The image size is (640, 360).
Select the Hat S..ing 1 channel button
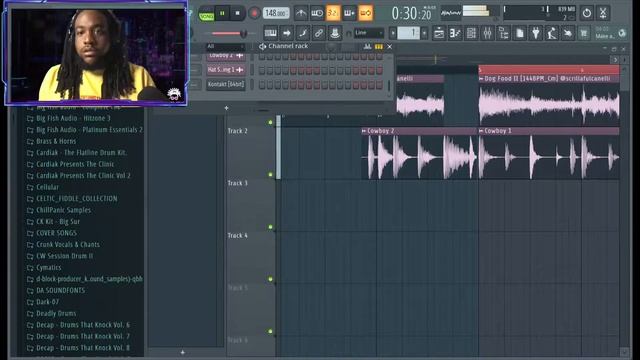pos(226,70)
